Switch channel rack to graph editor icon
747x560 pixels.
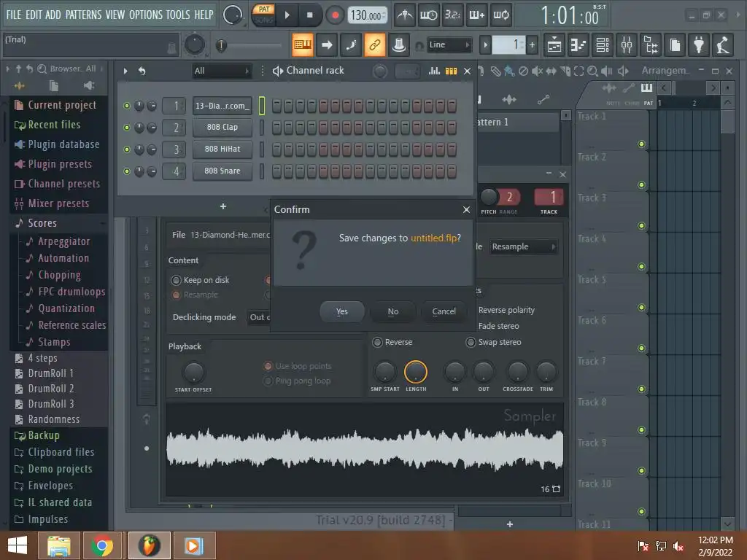(x=434, y=71)
